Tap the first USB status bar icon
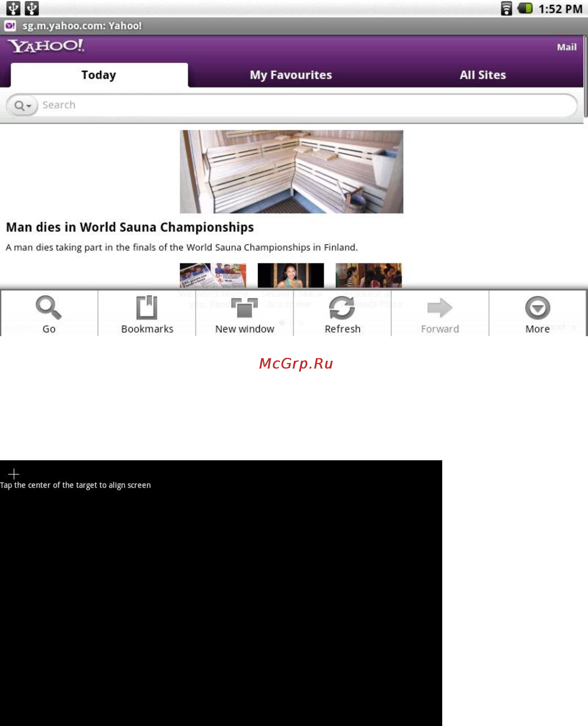 click(x=13, y=8)
